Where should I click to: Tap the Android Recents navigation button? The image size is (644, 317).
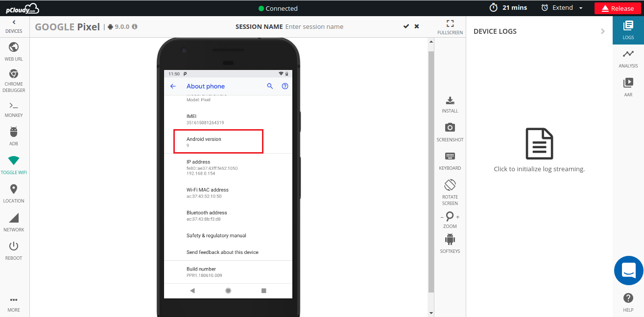(264, 291)
